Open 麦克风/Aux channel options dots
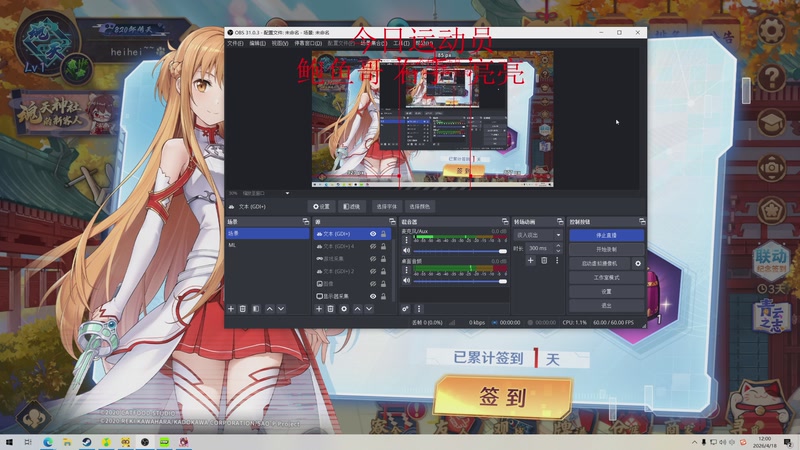Viewport: 800px width, 450px height. click(406, 240)
